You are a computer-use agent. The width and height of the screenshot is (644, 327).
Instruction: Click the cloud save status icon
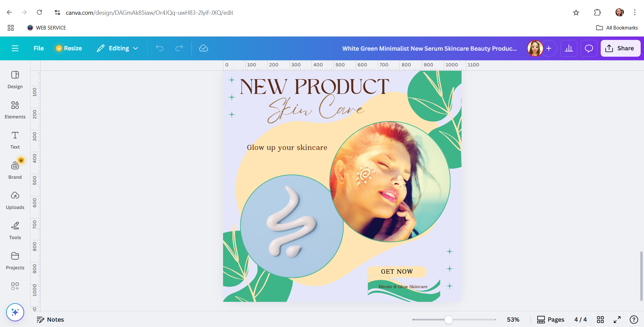coord(204,48)
